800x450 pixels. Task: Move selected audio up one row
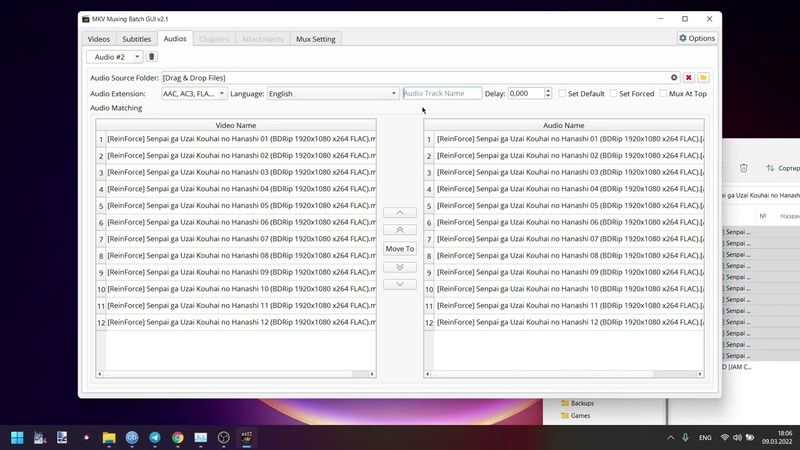400,213
